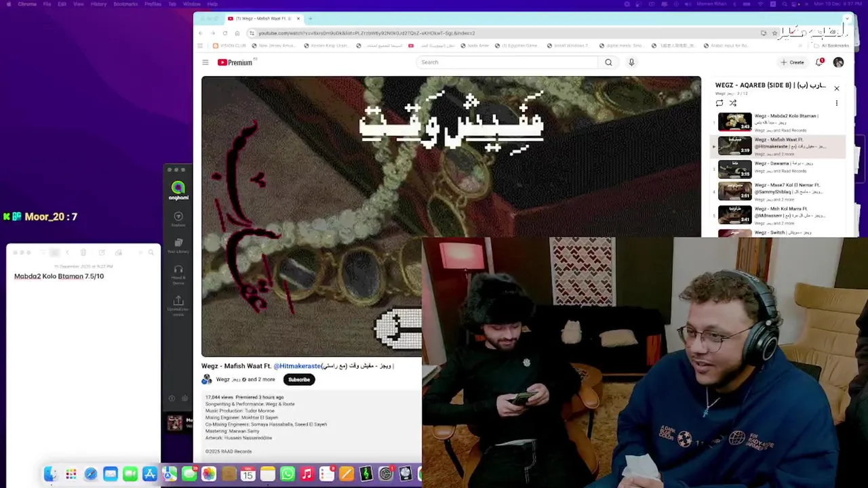Click into the YouTube search field
The width and height of the screenshot is (868, 488).
(x=508, y=62)
